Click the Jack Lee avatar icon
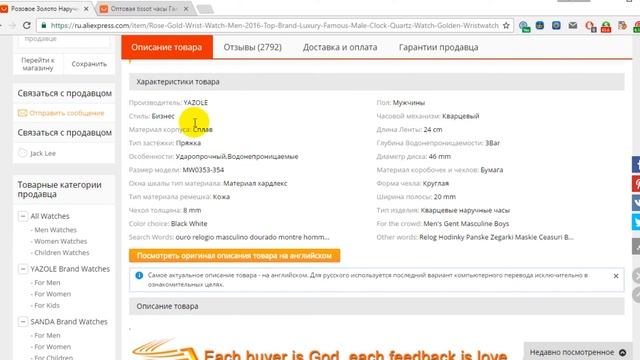Screen dimensions: 640x360 [23, 153]
